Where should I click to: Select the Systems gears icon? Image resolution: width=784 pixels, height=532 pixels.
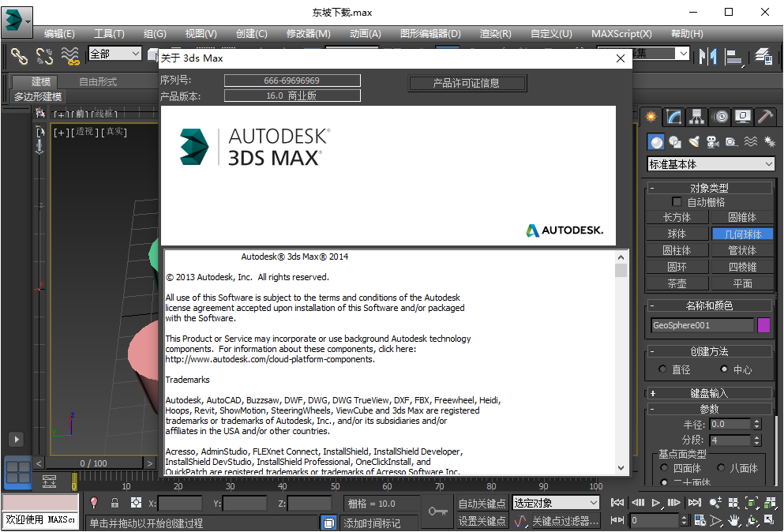tap(770, 142)
